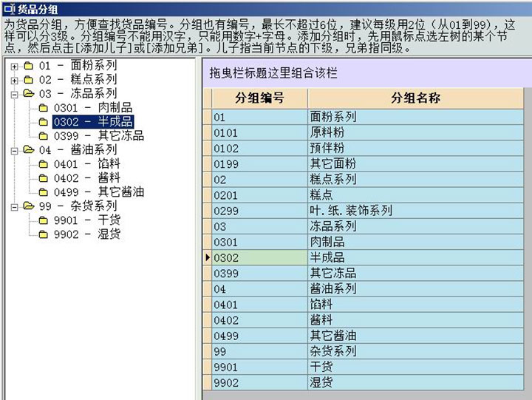532x400 pixels.
Task: Click folder icon of 0499 其它酱油
Action: coord(43,192)
